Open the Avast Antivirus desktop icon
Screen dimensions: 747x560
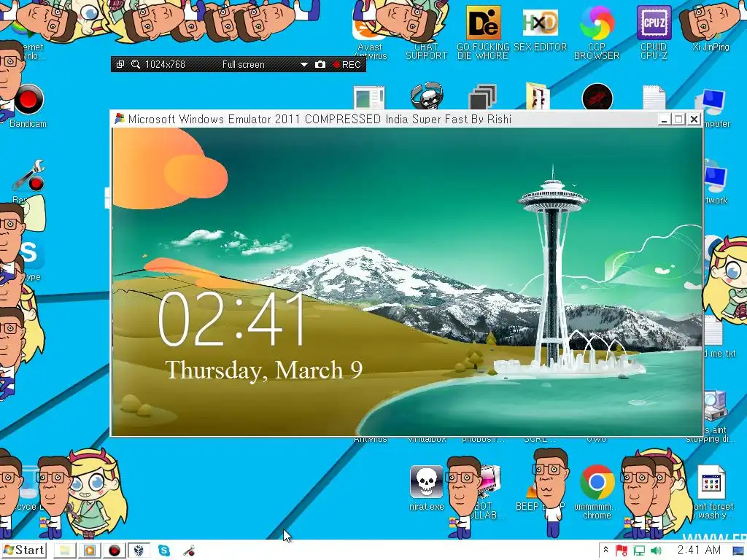click(x=370, y=34)
